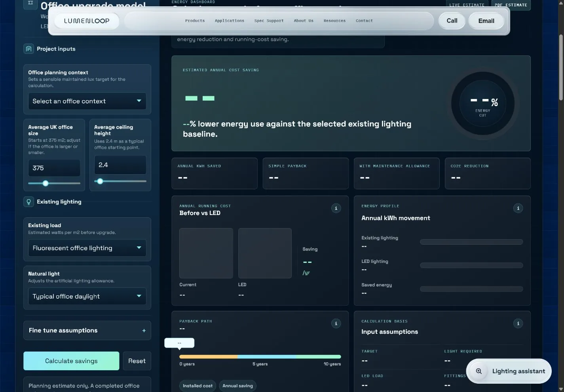This screenshot has height=392, width=564.
Task: Open Applications menu item
Action: [230, 21]
